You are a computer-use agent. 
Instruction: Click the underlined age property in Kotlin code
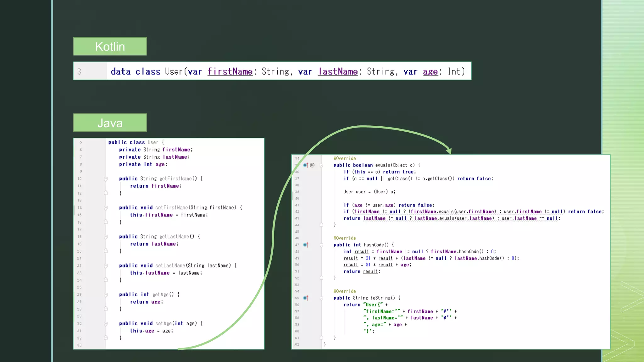430,72
